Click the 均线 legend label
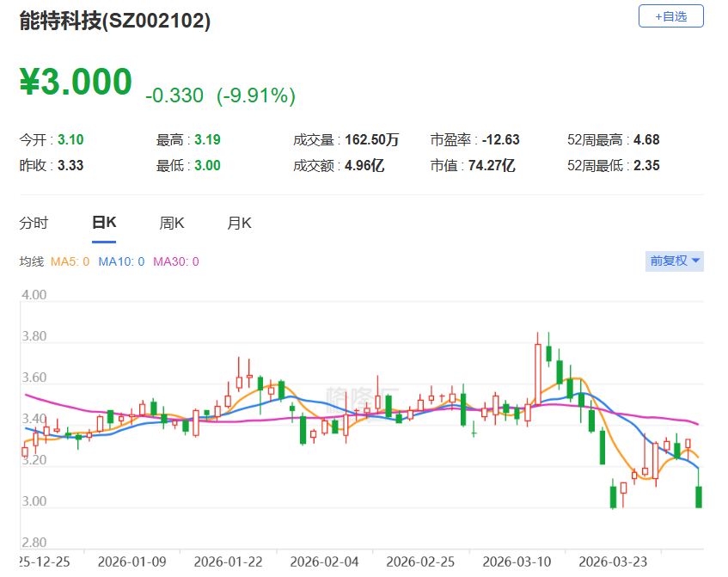Viewport: 728px width, 577px height. 32,261
